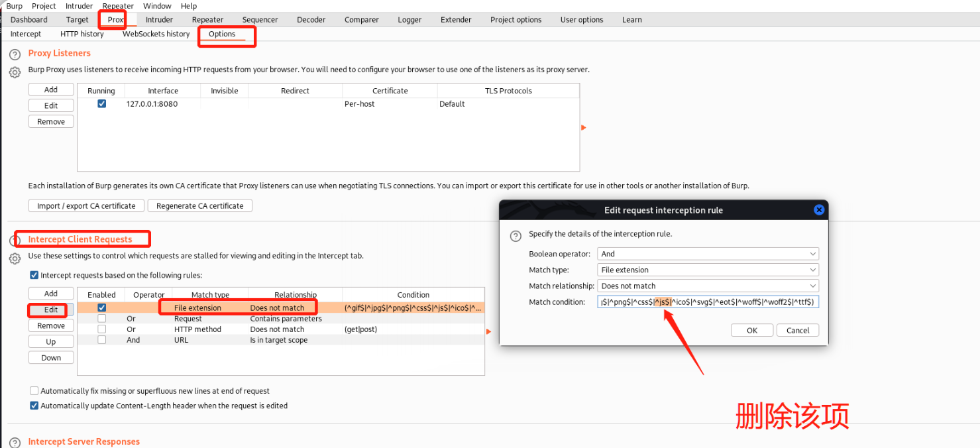Click Import / export CA certificate

(86, 206)
